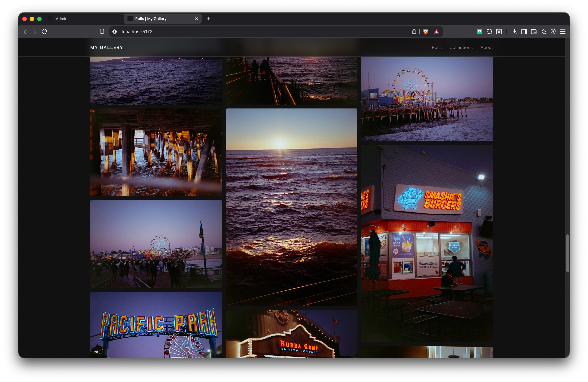Switch to the Rolls tab in the gallery
Viewport: 588px width, 382px height.
436,47
